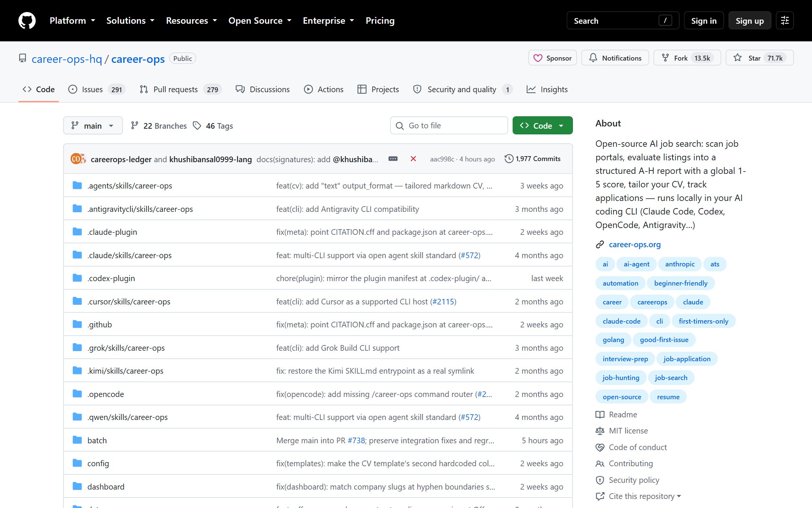The image size is (812, 508).
Task: Click the .opencode folder icon
Action: point(77,394)
